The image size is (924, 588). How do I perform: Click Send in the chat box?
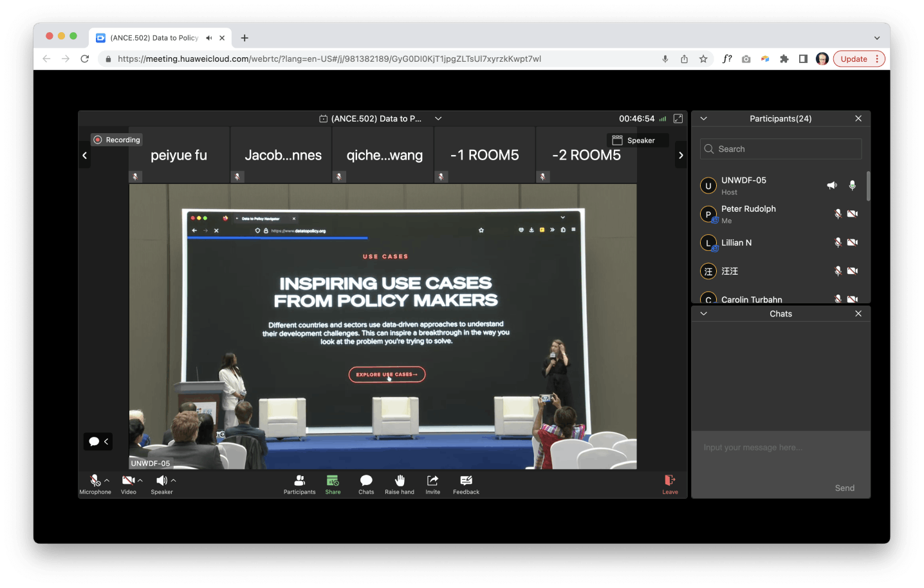pyautogui.click(x=844, y=488)
